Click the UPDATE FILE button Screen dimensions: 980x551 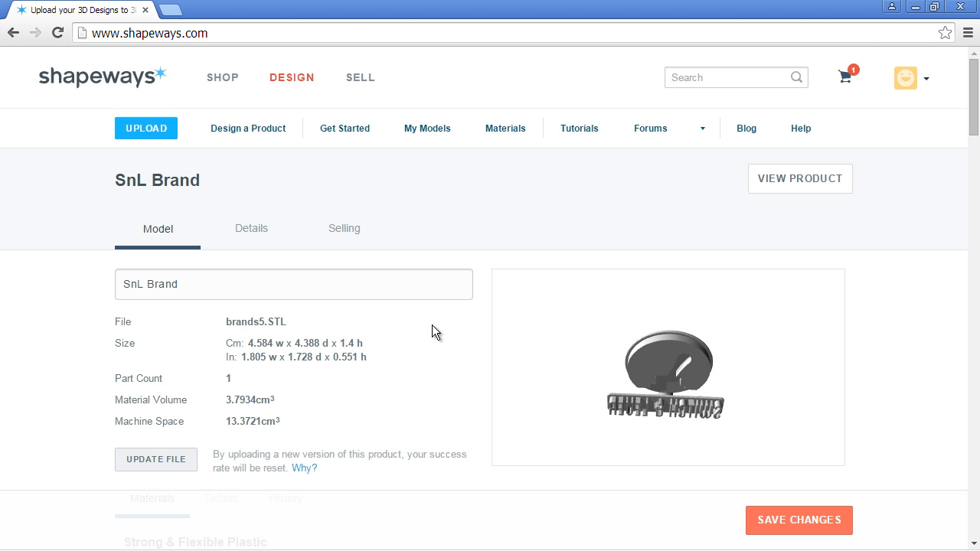tap(156, 459)
